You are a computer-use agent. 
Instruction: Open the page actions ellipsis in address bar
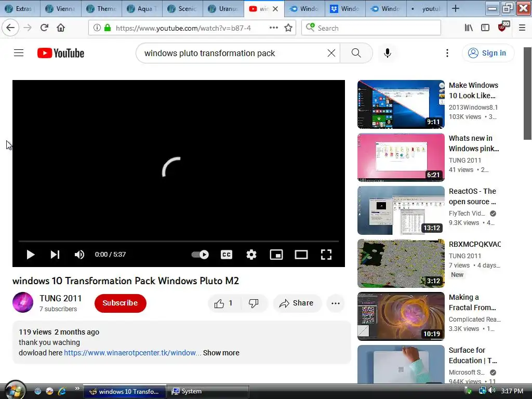(x=273, y=28)
